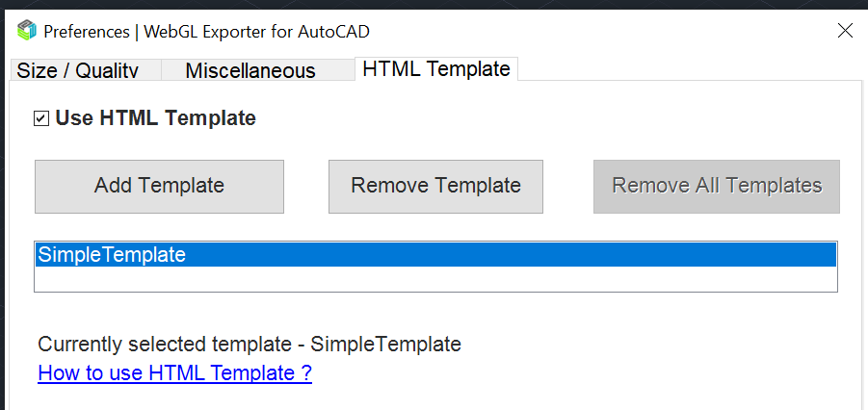Viewport: 868px width, 410px height.
Task: Click SimpleTemplate name in the status line
Action: click(x=385, y=345)
